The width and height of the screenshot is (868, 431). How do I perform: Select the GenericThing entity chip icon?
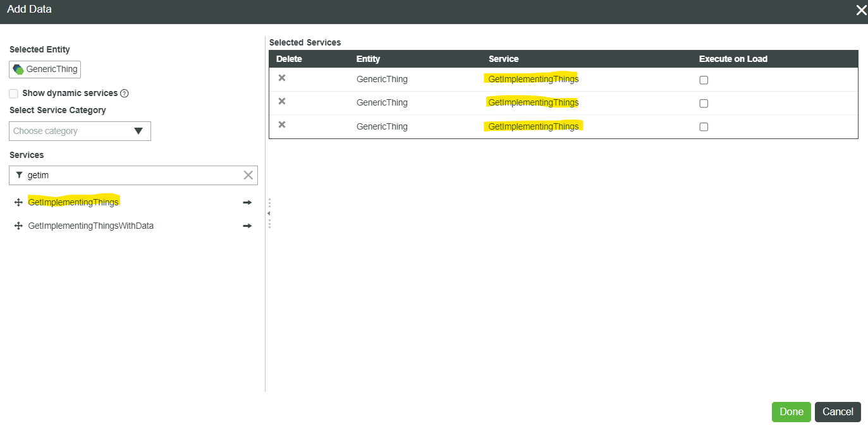[18, 69]
